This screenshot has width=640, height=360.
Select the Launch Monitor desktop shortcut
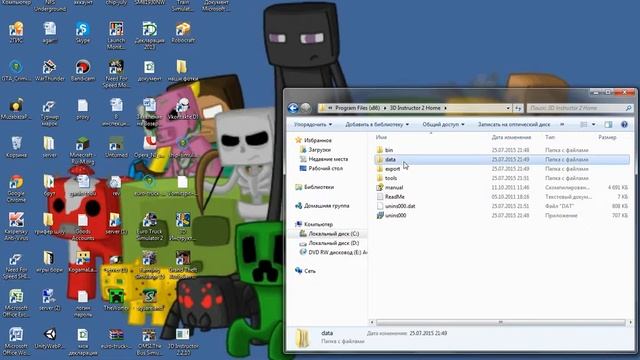pyautogui.click(x=116, y=36)
